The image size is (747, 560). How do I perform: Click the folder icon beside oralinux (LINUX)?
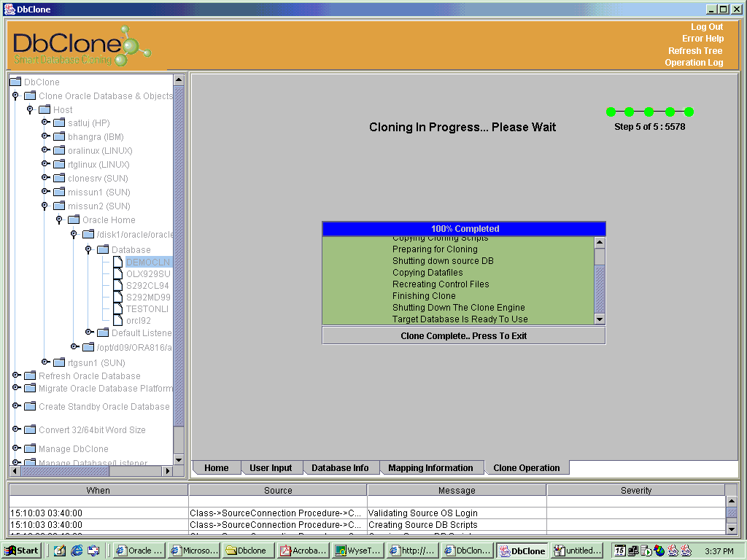pos(59,150)
